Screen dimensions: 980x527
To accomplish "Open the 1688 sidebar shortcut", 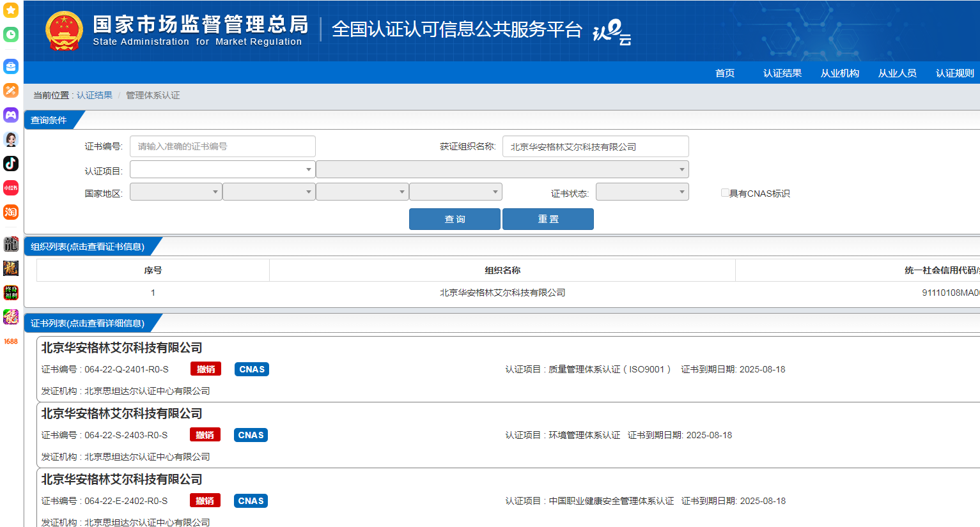I will click(x=11, y=342).
